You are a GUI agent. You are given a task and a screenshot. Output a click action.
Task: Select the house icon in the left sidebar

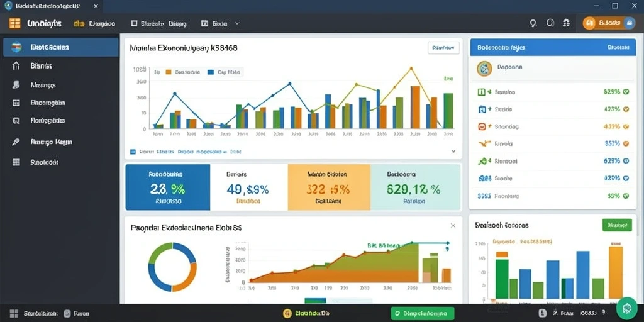16,65
